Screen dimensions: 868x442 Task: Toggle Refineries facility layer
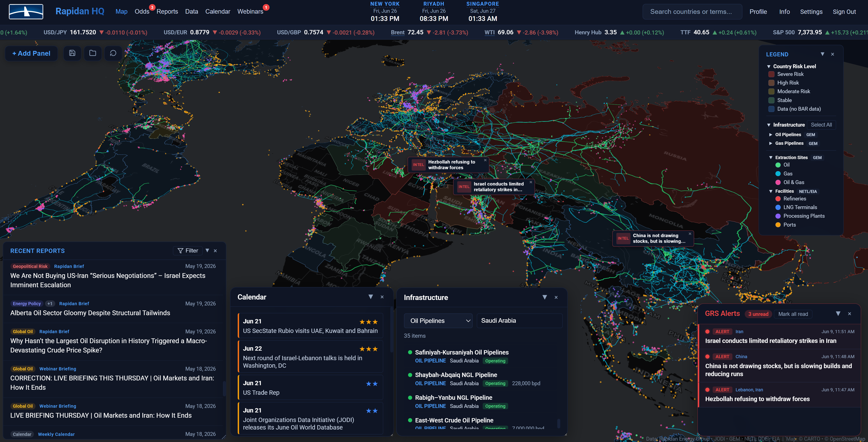tap(791, 199)
